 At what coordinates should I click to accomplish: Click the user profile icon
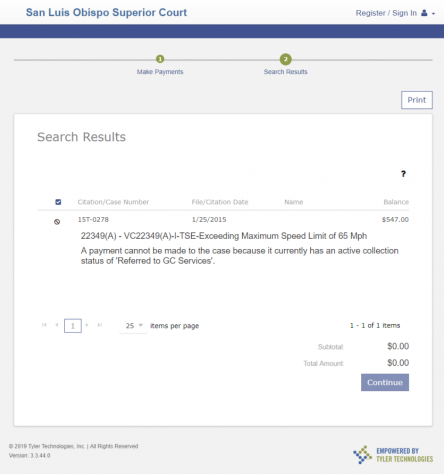[x=424, y=13]
